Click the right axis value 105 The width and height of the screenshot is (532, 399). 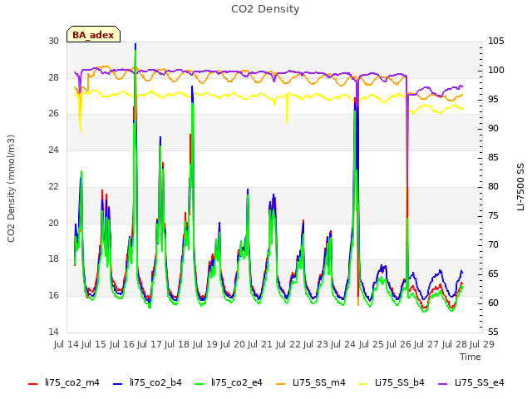coord(496,41)
